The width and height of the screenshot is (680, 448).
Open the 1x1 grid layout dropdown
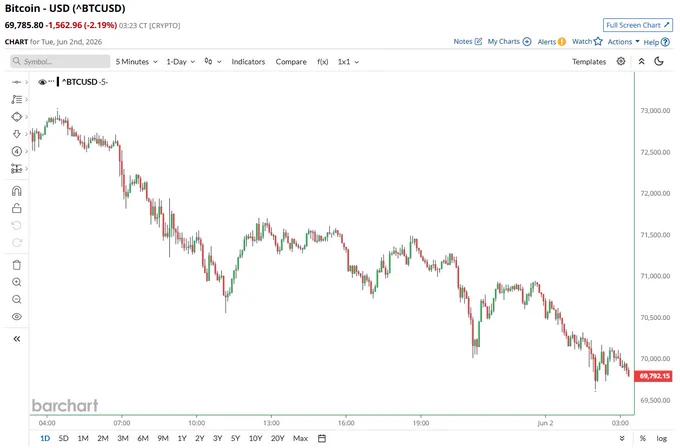point(348,62)
